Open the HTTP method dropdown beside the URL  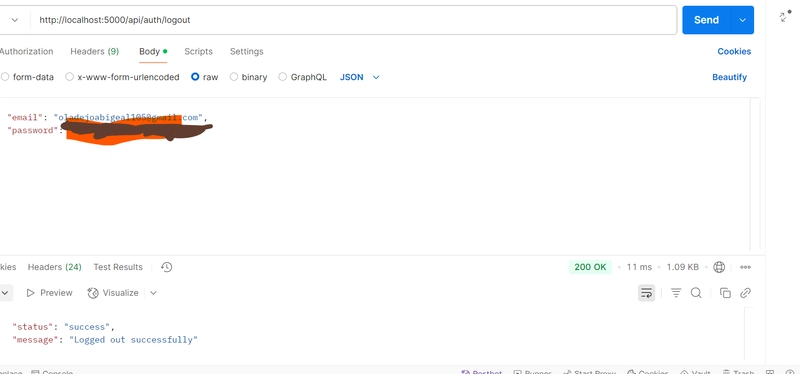point(15,20)
